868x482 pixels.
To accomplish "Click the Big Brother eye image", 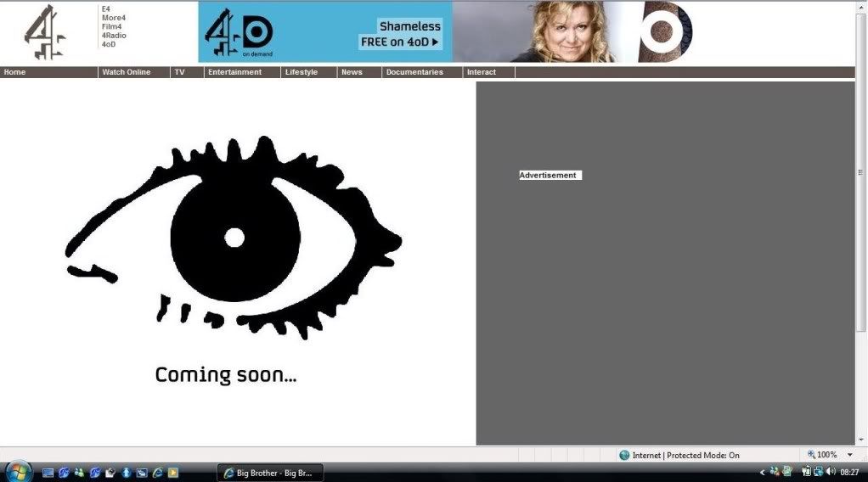I will [234, 238].
